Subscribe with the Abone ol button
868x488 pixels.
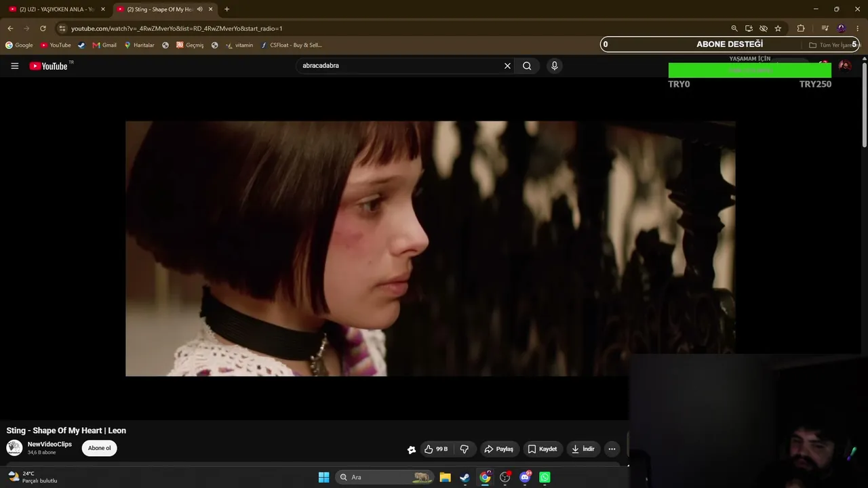(99, 448)
